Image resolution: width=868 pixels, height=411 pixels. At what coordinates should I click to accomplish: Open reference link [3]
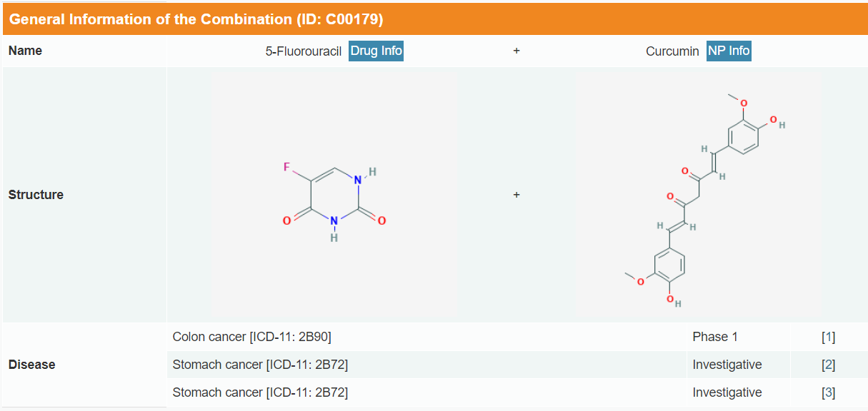[x=828, y=392]
